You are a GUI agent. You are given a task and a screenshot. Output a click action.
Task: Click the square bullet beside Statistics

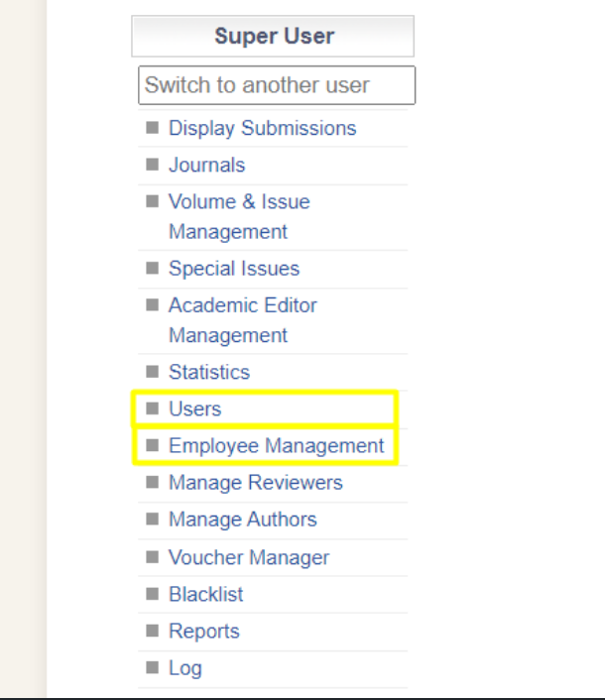tap(153, 372)
